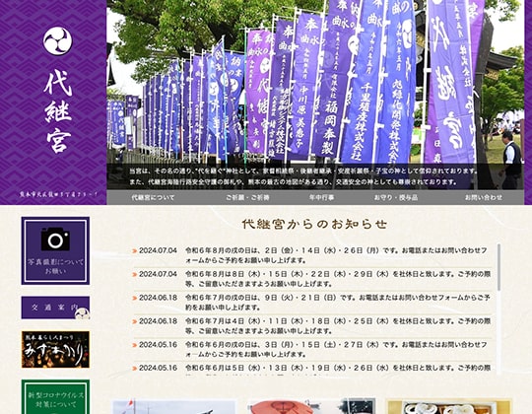532x414 pixels.
Task: Open the green 新型コロナウイルス対策 banner
Action: coord(55,397)
